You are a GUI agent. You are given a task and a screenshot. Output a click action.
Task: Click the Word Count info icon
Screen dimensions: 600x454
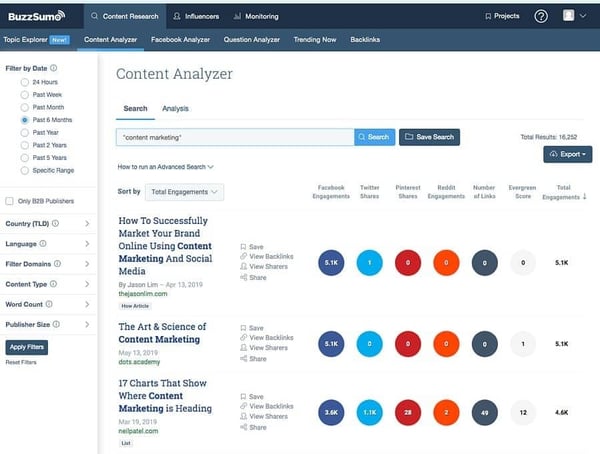(49, 304)
